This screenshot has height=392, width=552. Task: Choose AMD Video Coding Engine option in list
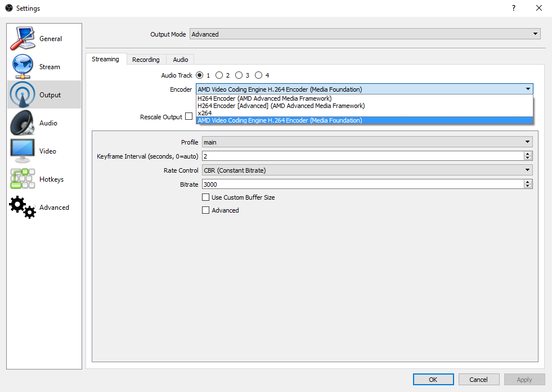pyautogui.click(x=365, y=120)
